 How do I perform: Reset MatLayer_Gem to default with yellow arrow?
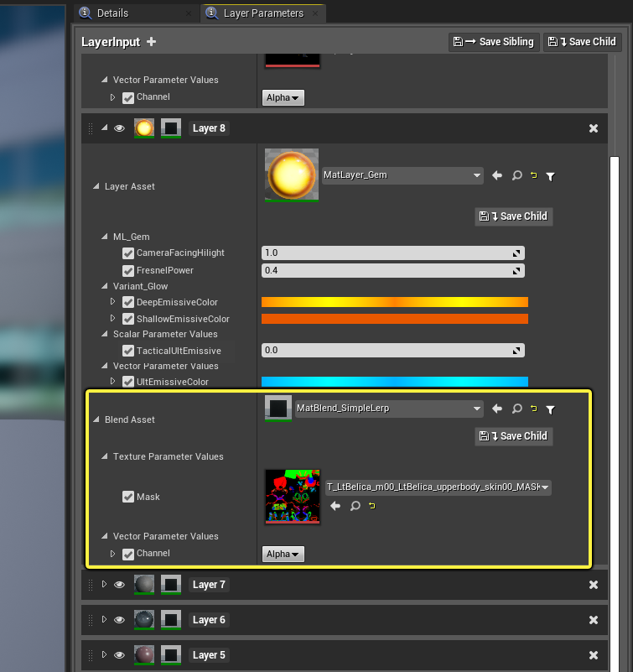533,175
